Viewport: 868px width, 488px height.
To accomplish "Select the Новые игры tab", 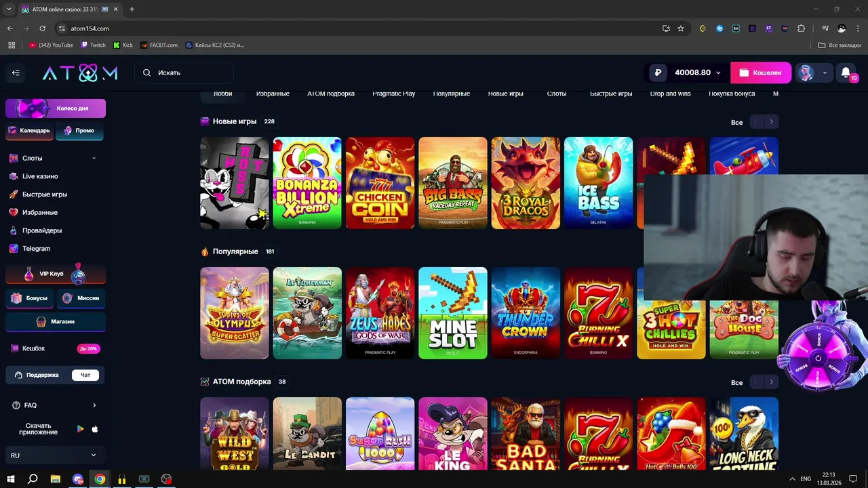I will (506, 94).
